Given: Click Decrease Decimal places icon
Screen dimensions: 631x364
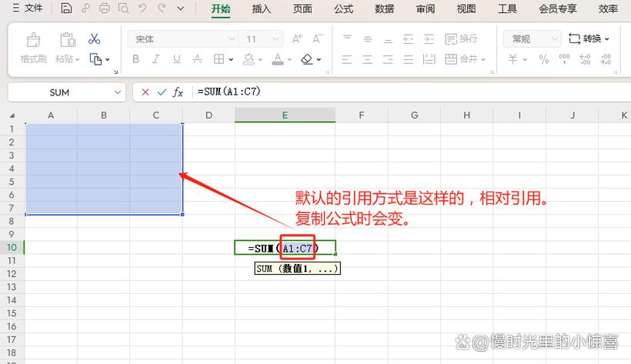Looking at the screenshot, I should pyautogui.click(x=606, y=59).
